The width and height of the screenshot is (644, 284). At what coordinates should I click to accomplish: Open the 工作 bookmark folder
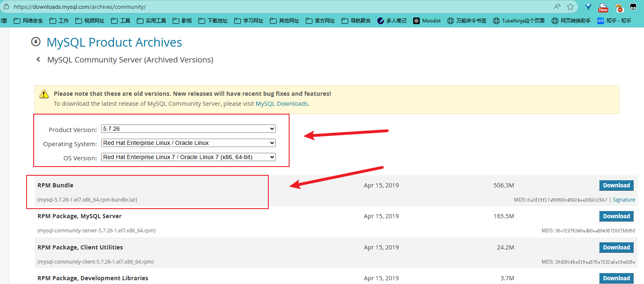59,20
